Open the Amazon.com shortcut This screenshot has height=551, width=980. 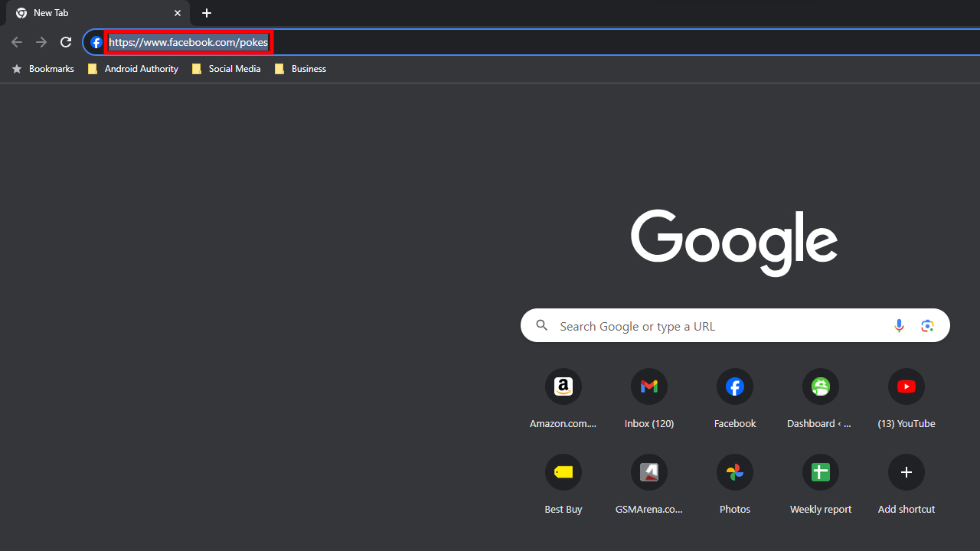pyautogui.click(x=563, y=400)
